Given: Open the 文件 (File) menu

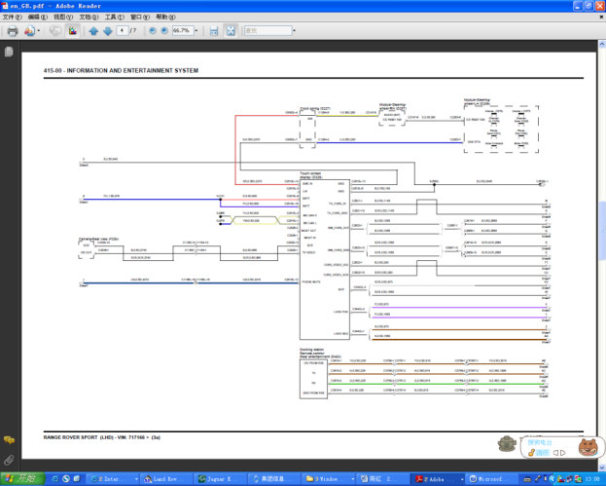Looking at the screenshot, I should tap(12, 17).
